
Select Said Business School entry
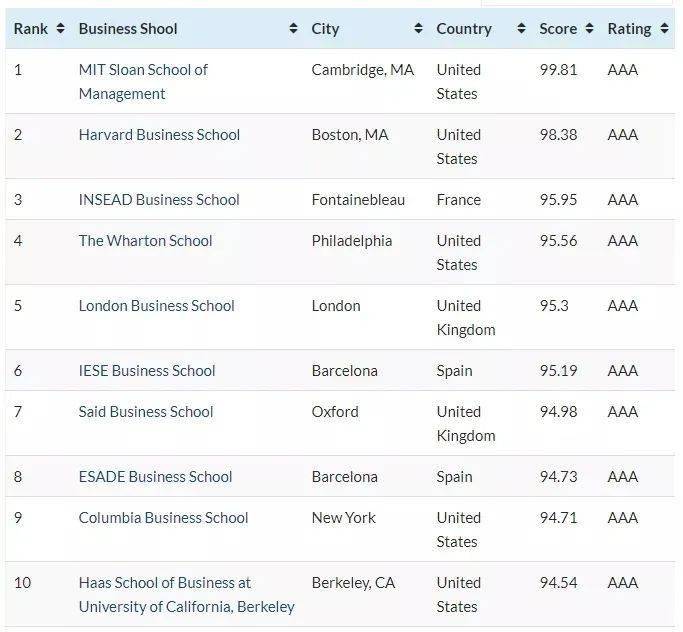(146, 412)
